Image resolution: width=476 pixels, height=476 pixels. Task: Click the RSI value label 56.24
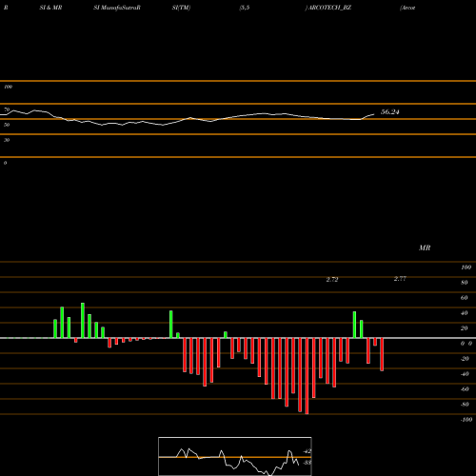click(x=389, y=111)
